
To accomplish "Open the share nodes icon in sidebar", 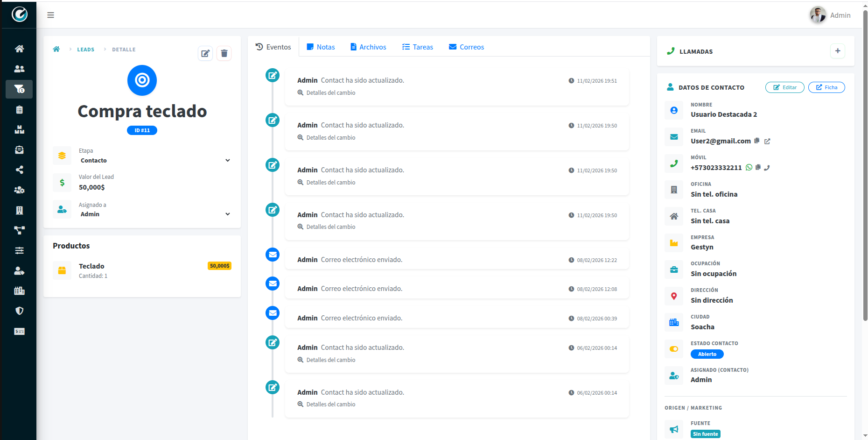I will click(x=19, y=170).
